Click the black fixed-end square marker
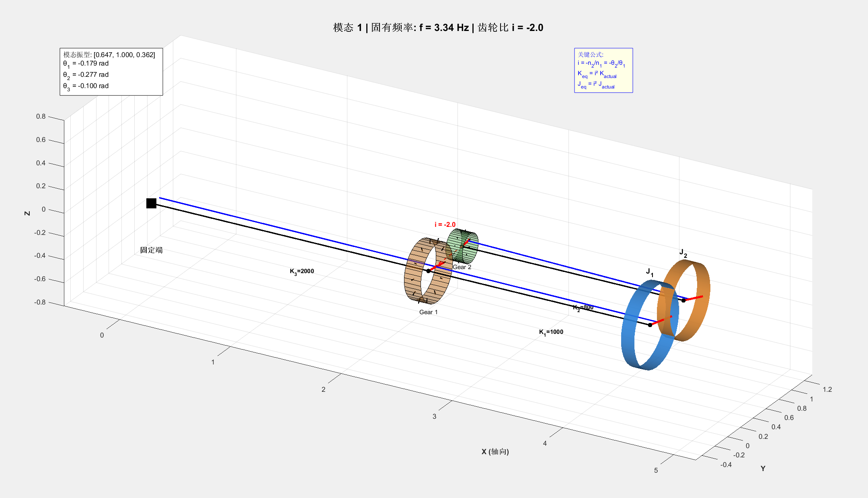This screenshot has width=868, height=498. point(151,203)
